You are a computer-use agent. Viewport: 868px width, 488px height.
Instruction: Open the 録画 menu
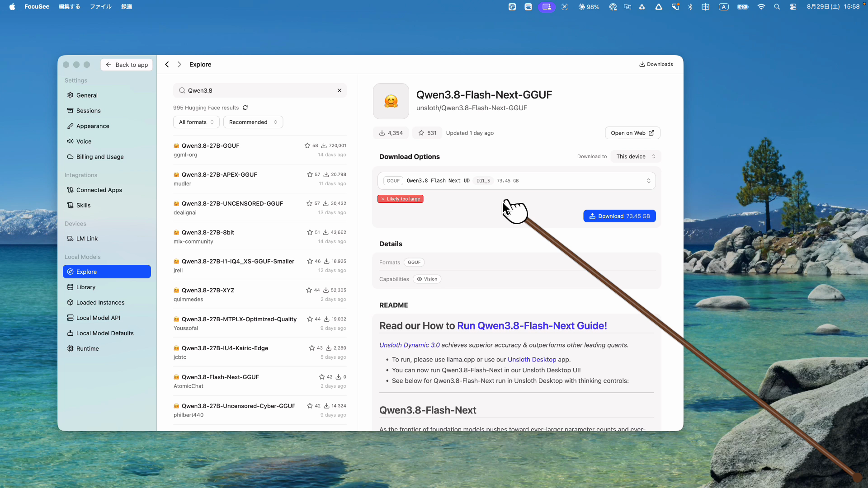pyautogui.click(x=127, y=7)
